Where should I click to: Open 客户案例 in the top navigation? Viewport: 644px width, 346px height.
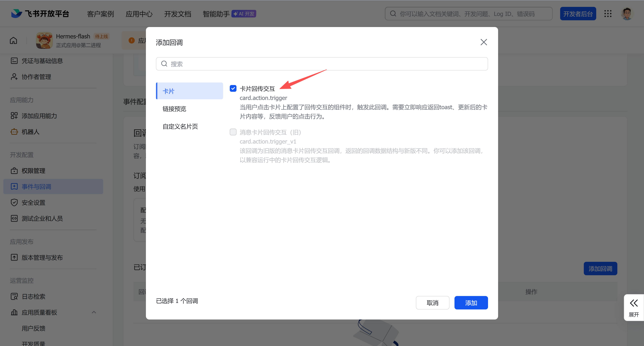tap(100, 14)
